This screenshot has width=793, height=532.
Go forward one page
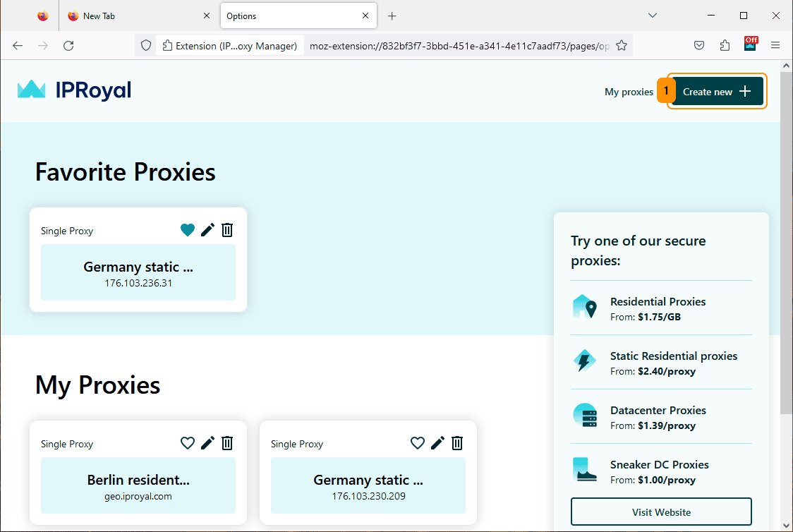43,46
